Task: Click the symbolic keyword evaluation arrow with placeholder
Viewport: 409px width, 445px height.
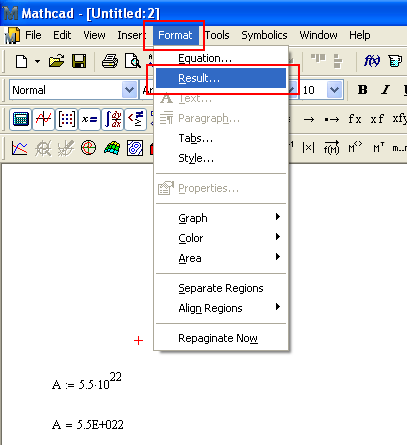Action: (x=332, y=119)
